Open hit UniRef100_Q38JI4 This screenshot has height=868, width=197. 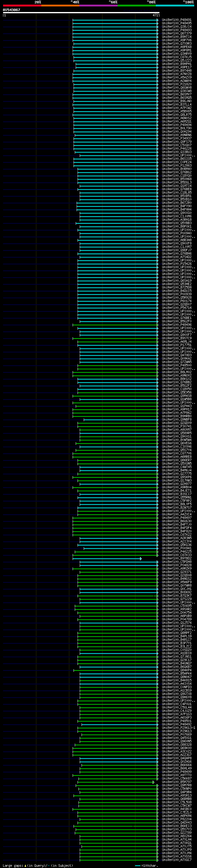(x=177, y=26)
